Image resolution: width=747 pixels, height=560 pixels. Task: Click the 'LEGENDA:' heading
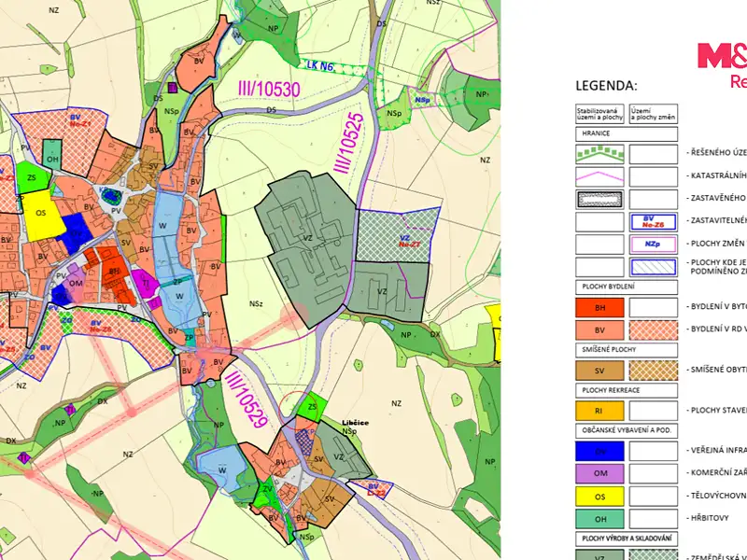pyautogui.click(x=606, y=86)
